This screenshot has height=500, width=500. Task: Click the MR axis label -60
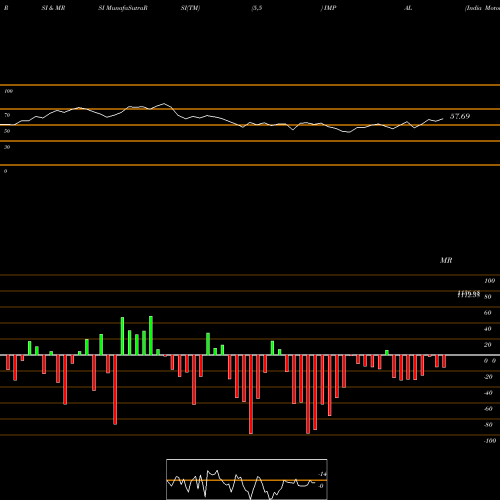pyautogui.click(x=488, y=409)
